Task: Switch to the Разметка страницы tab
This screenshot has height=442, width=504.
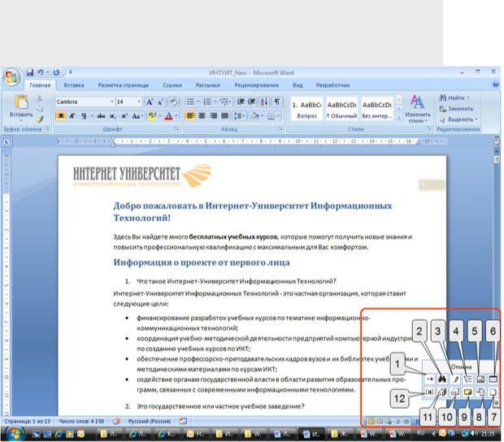Action: (123, 85)
